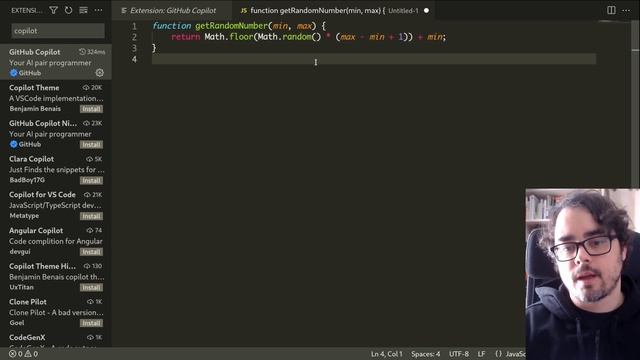640x360 pixels.
Task: Install the Angular Copilot extension
Action: (91, 252)
